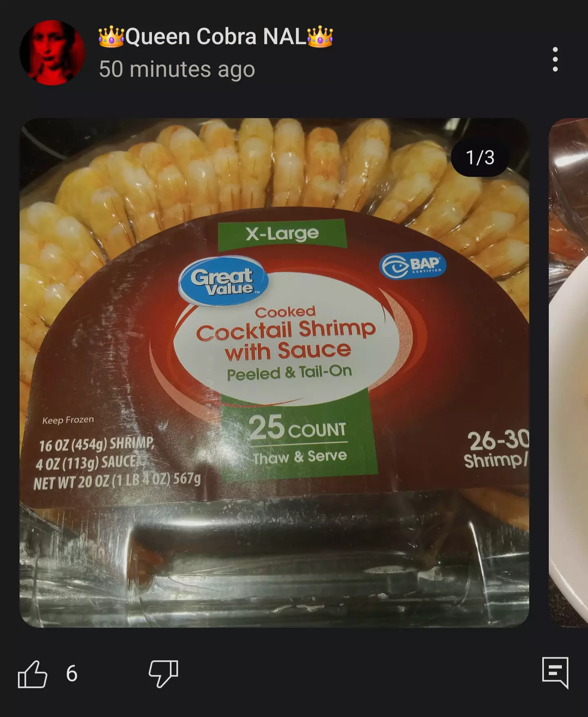Open the comments via speech bubble icon
Image resolution: width=588 pixels, height=717 pixels.
point(555,673)
